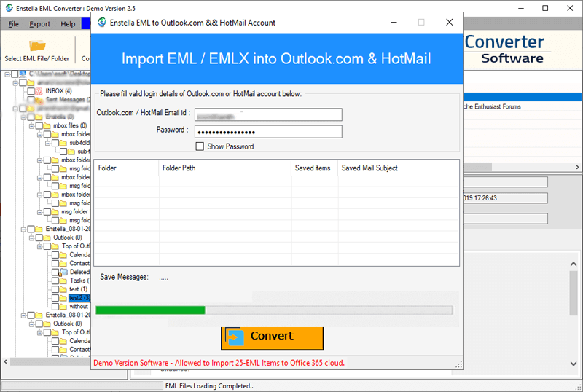
Task: Click 'EML Files Loading Completed..' status text
Action: click(209, 386)
